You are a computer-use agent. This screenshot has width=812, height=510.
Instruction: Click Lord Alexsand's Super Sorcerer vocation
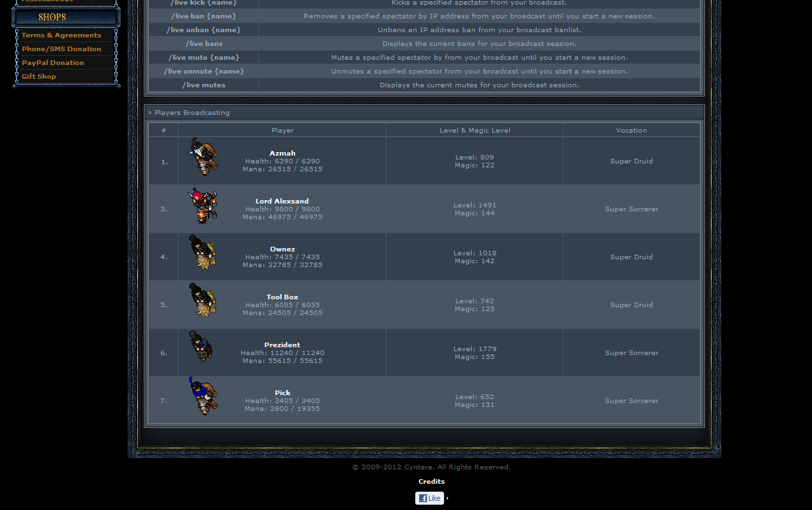tap(631, 209)
